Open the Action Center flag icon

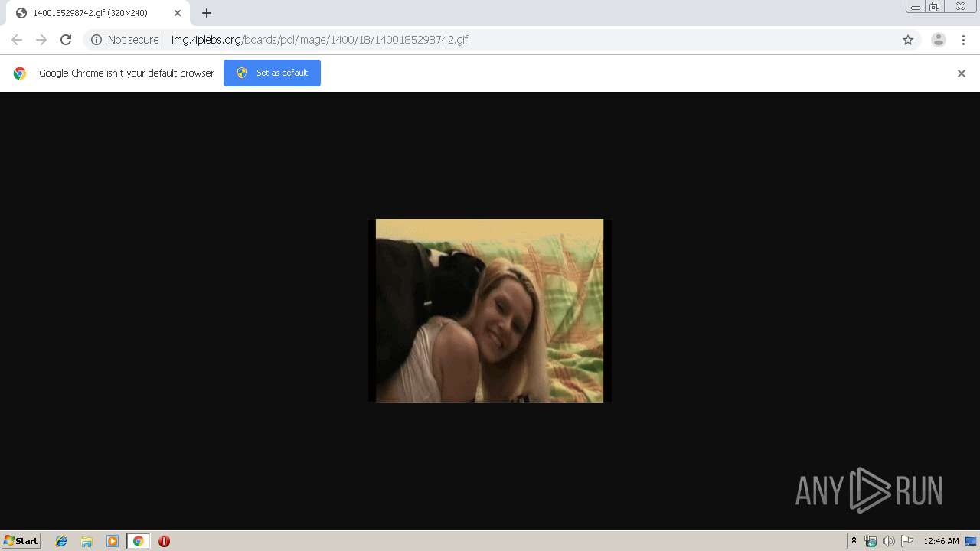[x=907, y=541]
